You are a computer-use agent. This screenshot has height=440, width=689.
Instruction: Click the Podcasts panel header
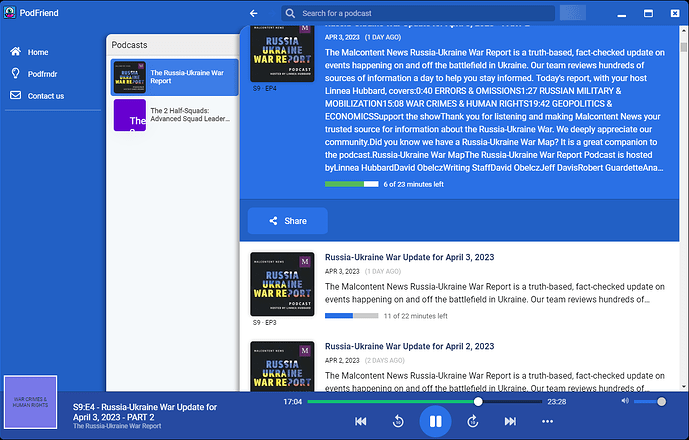[x=173, y=45]
